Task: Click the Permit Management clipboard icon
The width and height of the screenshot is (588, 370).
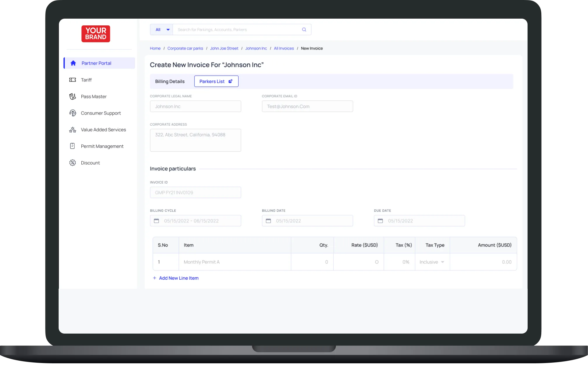Action: click(x=73, y=146)
